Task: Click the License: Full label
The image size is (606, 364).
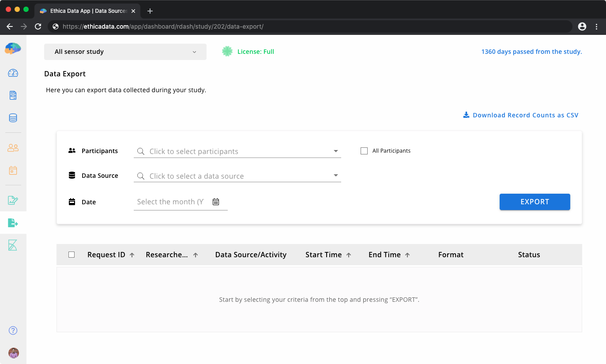Action: 256,52
